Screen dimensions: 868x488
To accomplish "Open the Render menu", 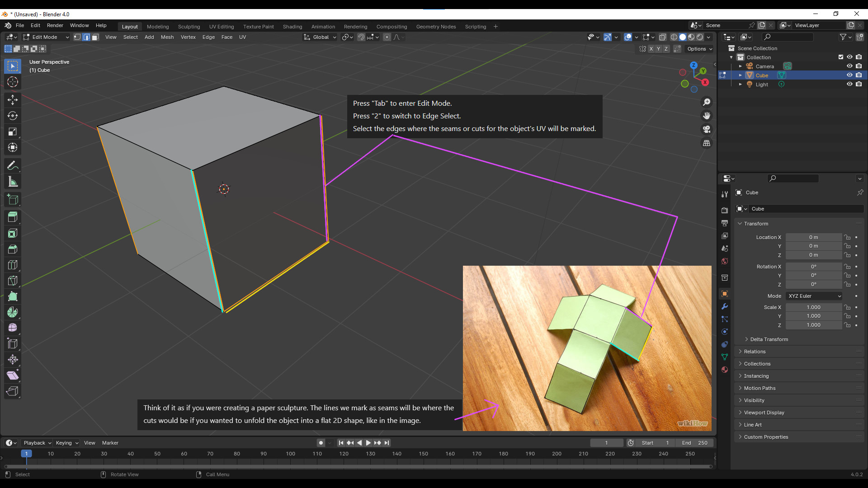I will (x=55, y=25).
